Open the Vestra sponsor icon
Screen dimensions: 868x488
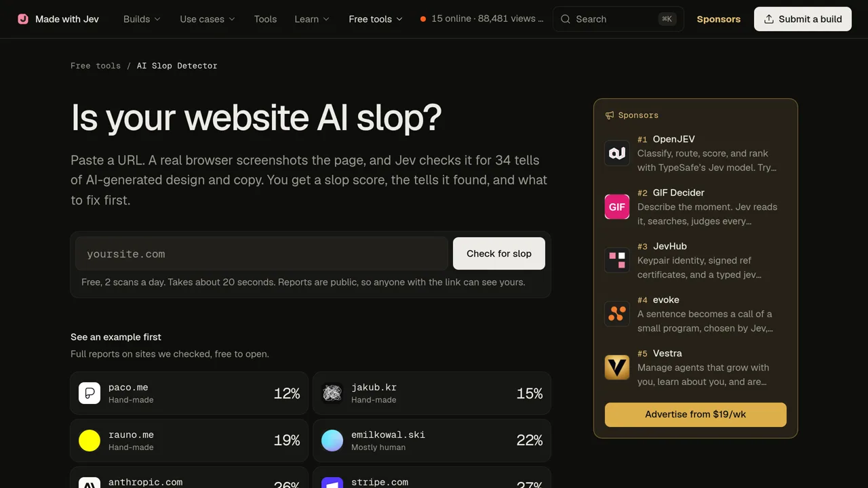(x=617, y=367)
